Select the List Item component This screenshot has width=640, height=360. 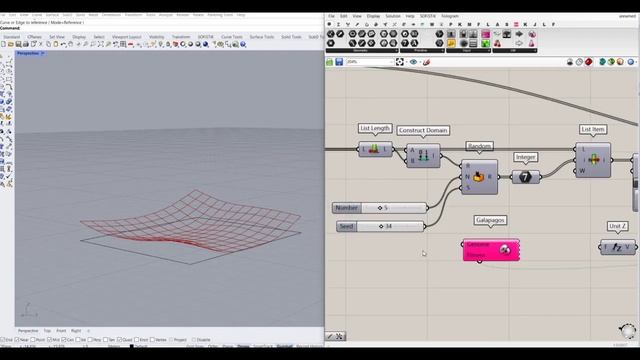[x=593, y=160]
